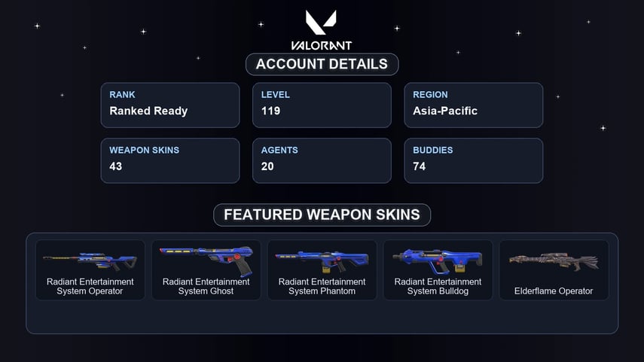The image size is (644, 362).
Task: Click empty area below featured skin cards
Action: click(x=322, y=317)
